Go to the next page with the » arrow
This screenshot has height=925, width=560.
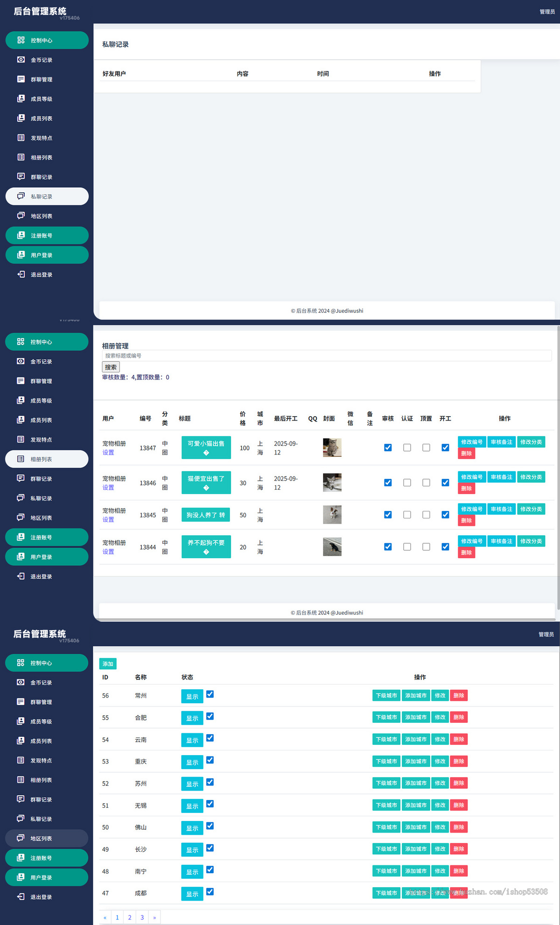(154, 917)
